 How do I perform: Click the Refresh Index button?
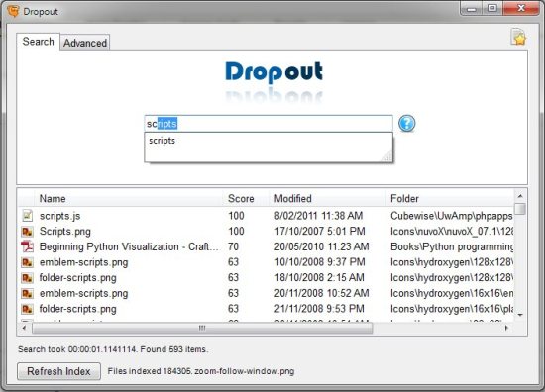pyautogui.click(x=58, y=371)
